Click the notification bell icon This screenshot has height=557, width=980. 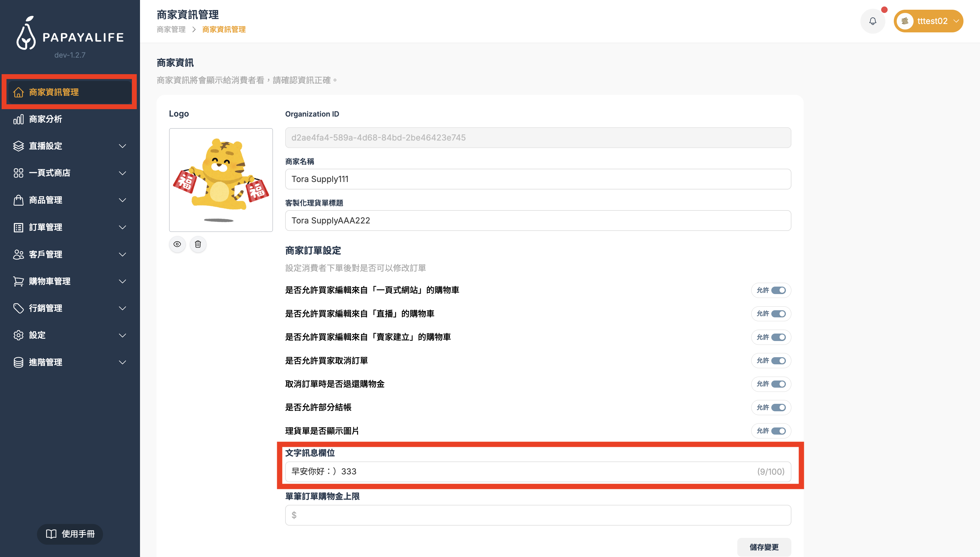pyautogui.click(x=872, y=21)
